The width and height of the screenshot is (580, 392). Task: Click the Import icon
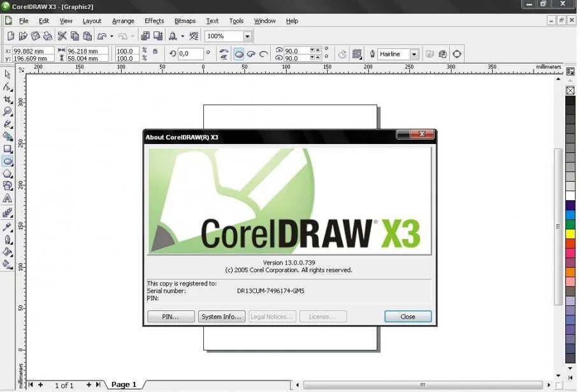pos(145,36)
